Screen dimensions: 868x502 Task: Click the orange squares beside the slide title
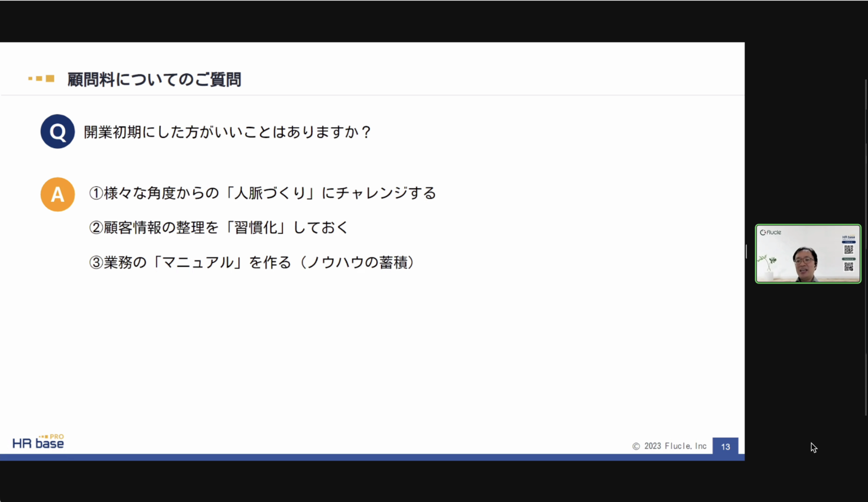(41, 79)
